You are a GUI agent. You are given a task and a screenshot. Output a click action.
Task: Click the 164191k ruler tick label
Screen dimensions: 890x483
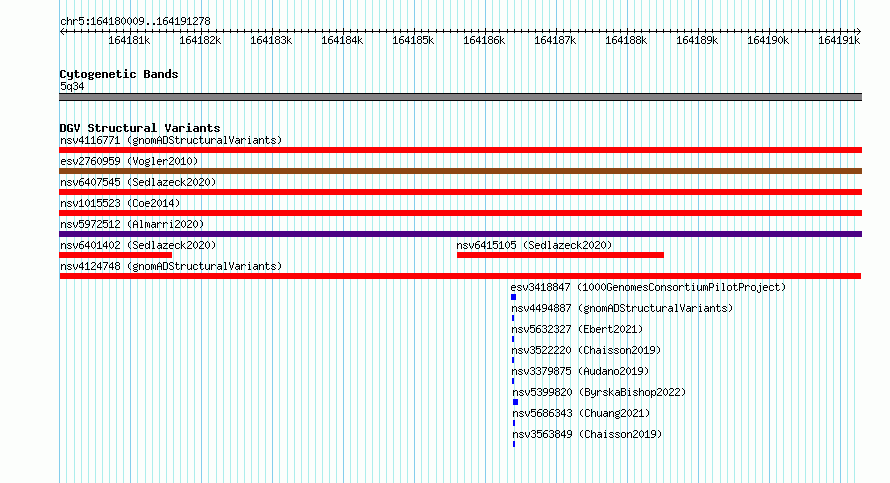839,40
